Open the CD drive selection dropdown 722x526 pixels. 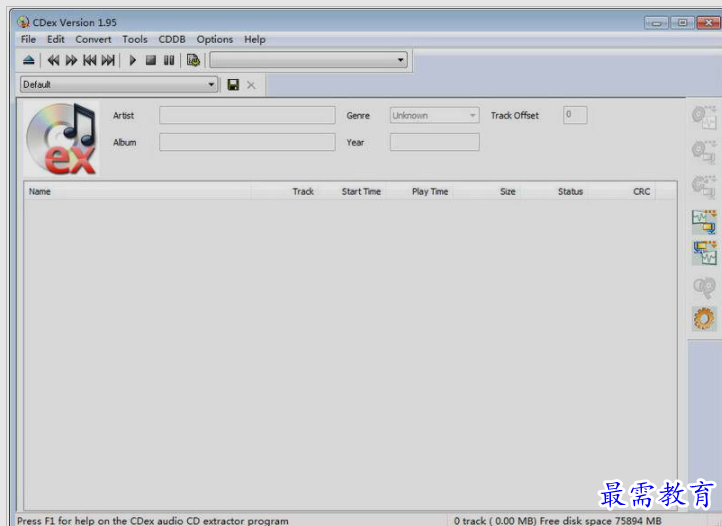click(309, 60)
